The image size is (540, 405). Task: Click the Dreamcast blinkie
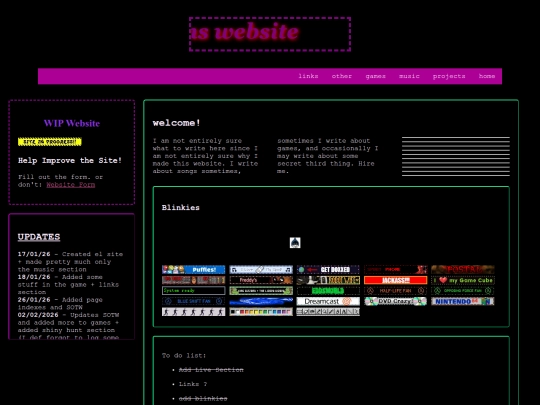pos(328,301)
